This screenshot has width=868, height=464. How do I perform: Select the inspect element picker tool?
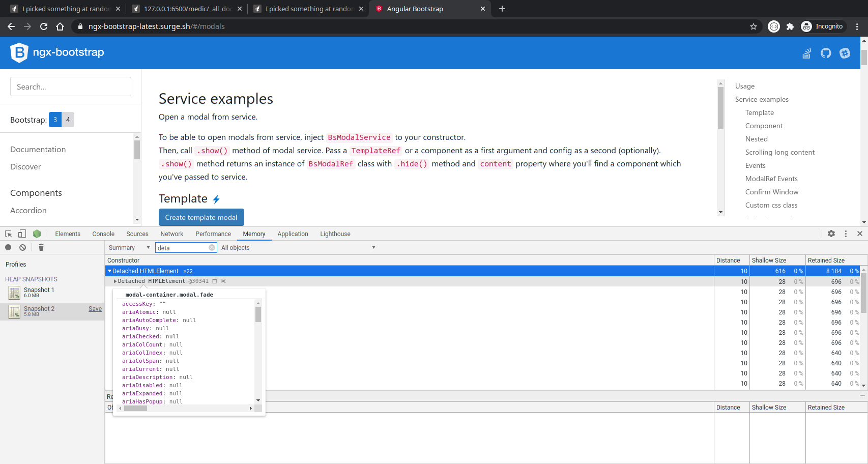tap(7, 233)
